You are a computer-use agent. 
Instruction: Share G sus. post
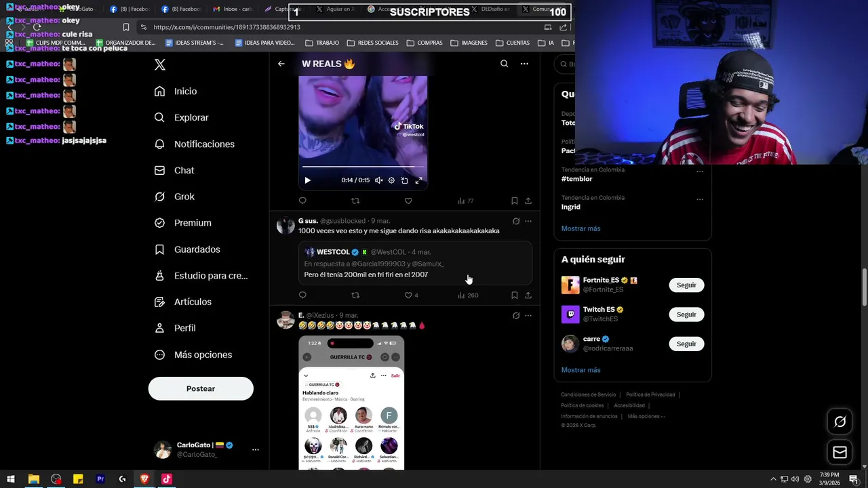tap(528, 296)
